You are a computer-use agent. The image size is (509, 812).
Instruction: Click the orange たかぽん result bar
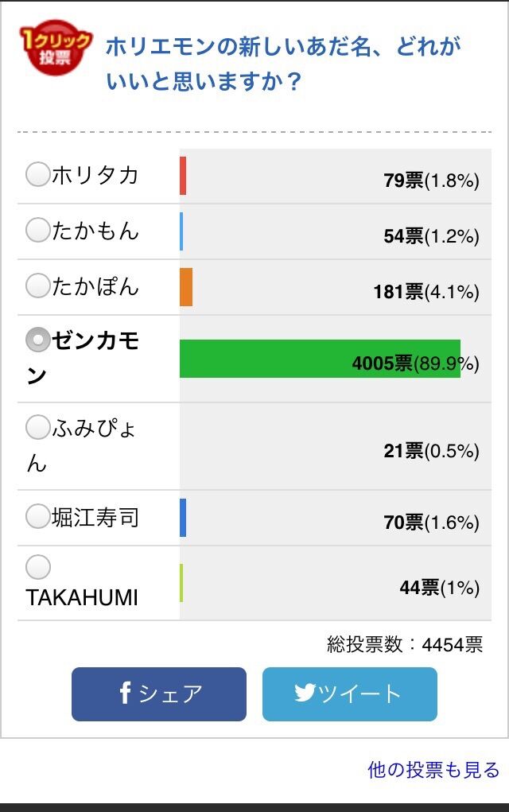(186, 287)
